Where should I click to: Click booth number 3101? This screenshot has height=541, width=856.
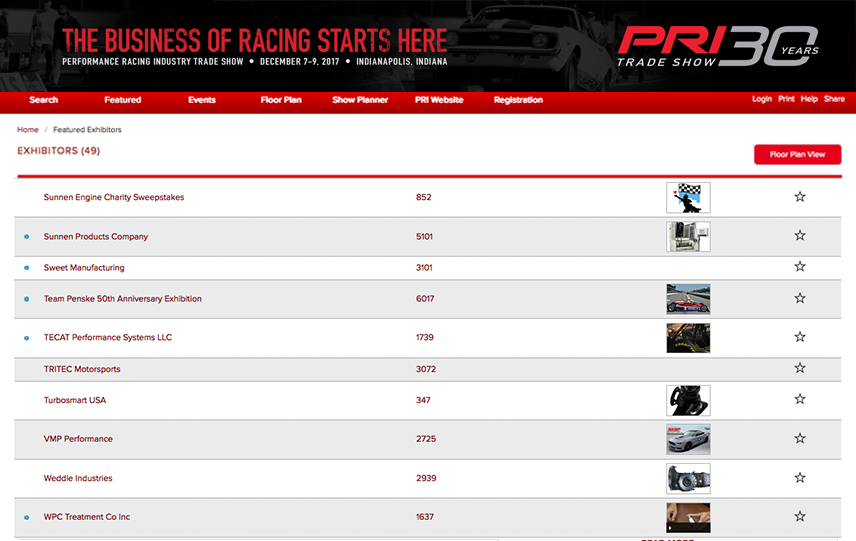[424, 267]
